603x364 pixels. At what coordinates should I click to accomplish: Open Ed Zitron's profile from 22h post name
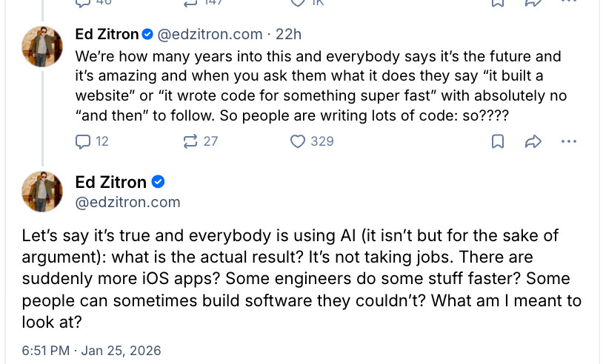point(106,34)
